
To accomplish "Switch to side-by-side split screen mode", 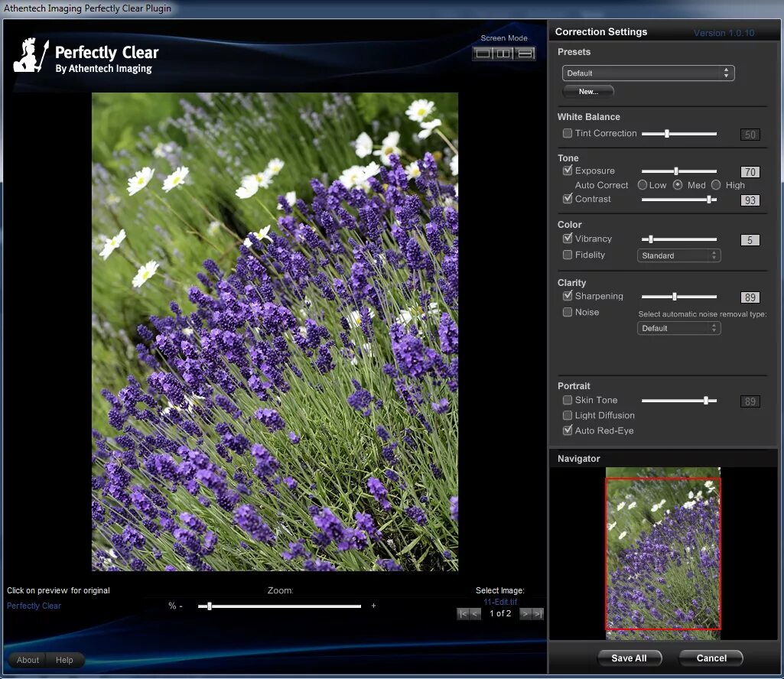I will pyautogui.click(x=503, y=54).
